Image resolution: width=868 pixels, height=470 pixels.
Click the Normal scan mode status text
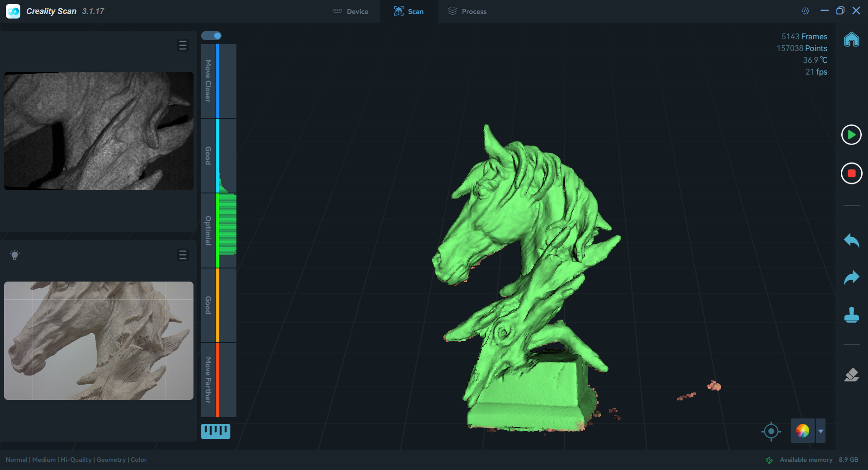pos(16,460)
